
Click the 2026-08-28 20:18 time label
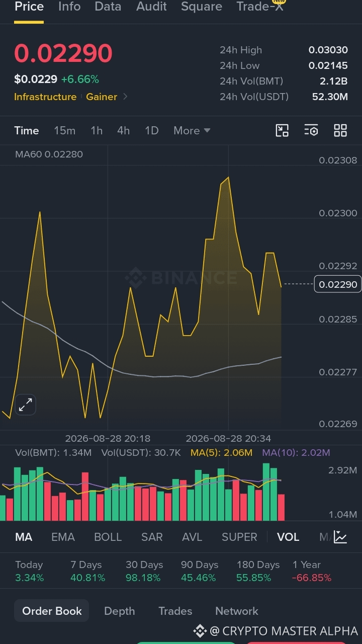(x=108, y=438)
